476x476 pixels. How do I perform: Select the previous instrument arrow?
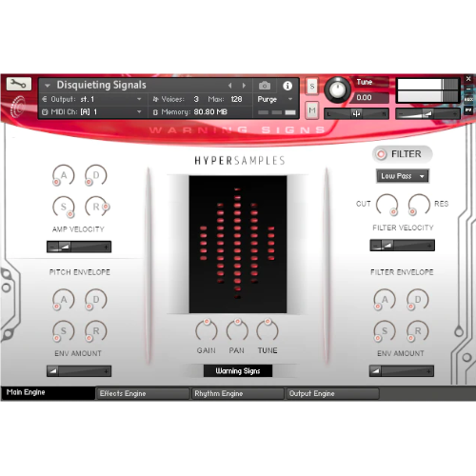pos(229,86)
